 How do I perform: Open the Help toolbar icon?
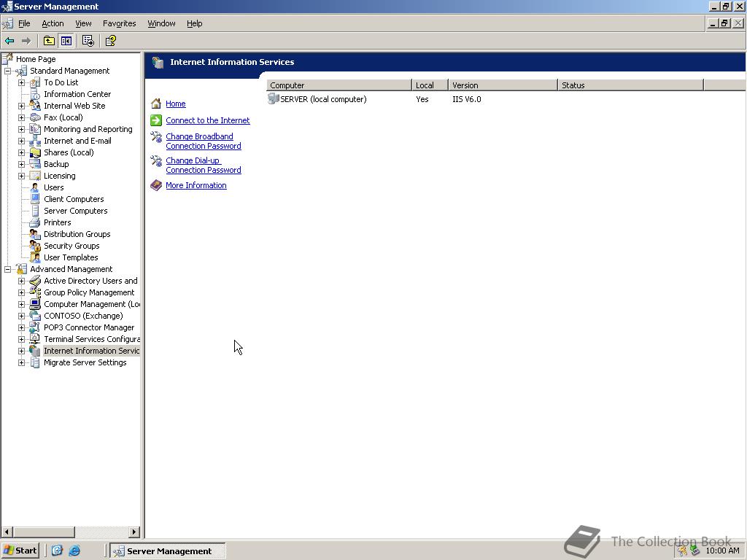(x=111, y=41)
